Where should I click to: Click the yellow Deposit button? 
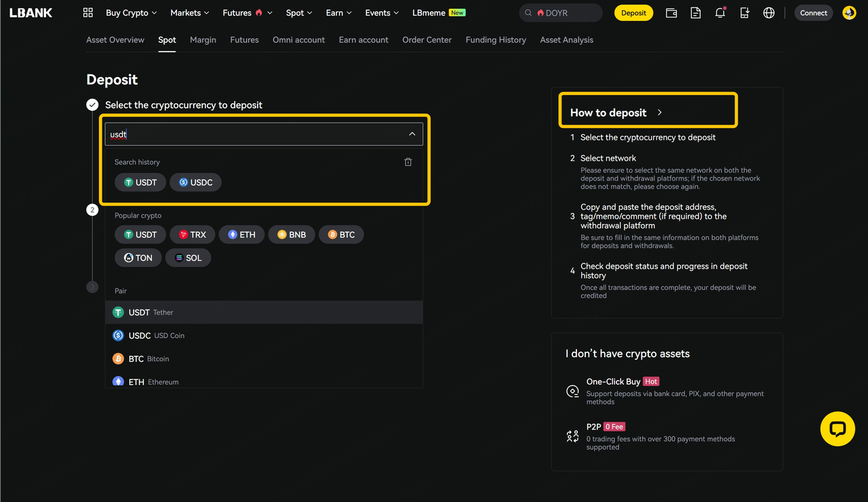[x=633, y=13]
